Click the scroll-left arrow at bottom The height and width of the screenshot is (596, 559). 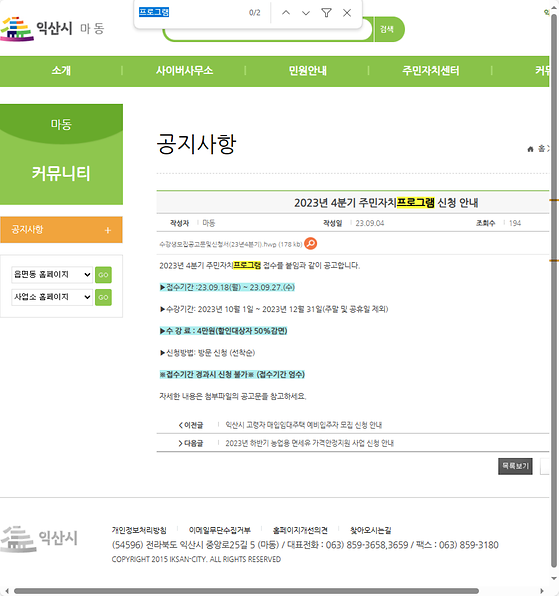tap(6, 591)
